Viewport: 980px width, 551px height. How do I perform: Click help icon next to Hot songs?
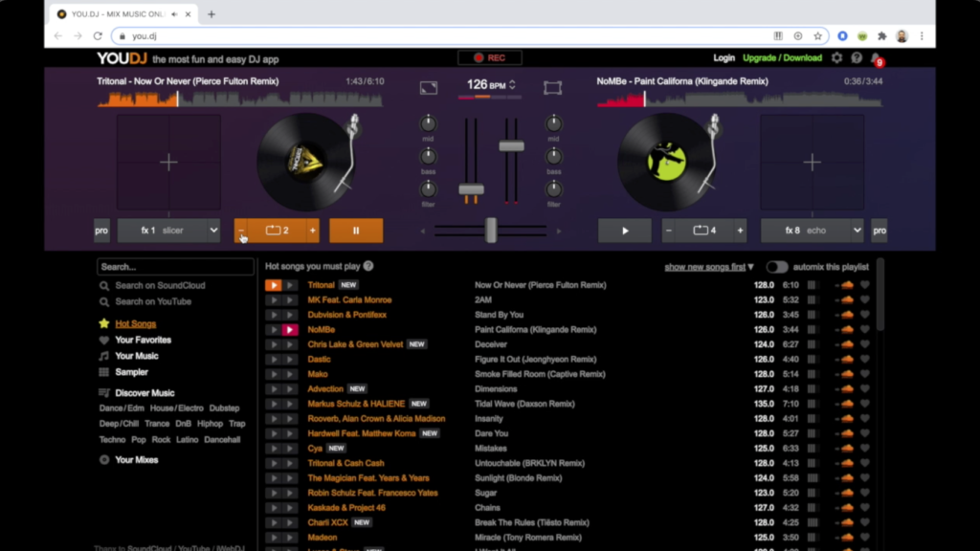click(x=368, y=266)
